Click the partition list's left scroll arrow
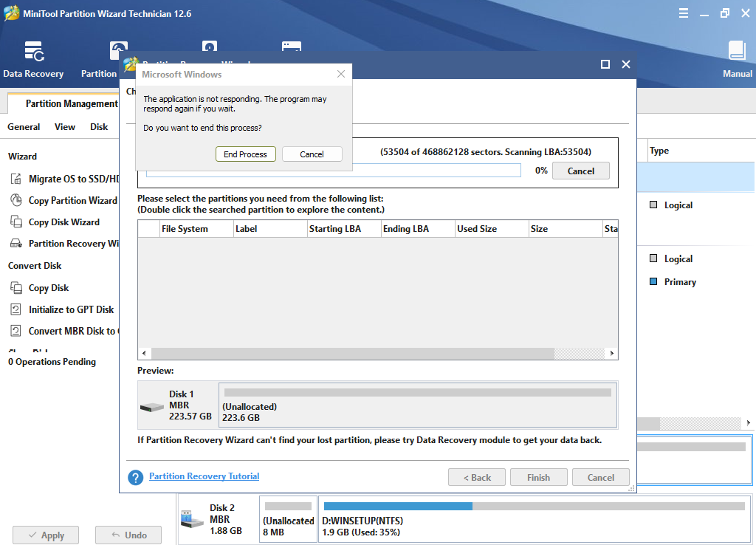 click(144, 354)
